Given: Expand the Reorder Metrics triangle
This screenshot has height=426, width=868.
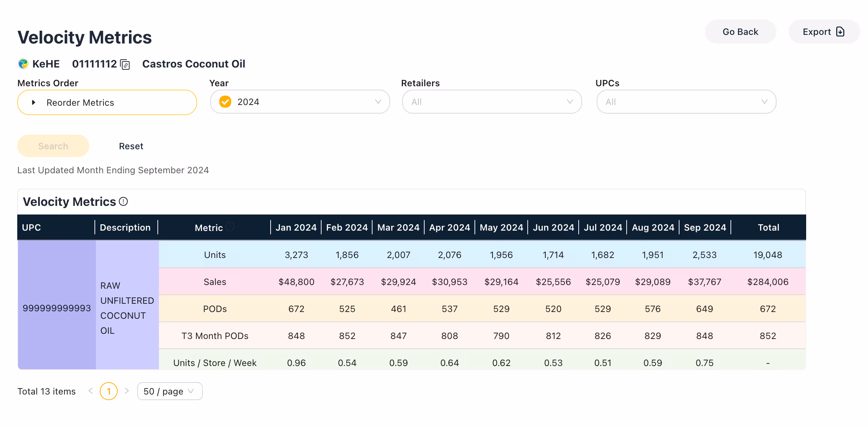Looking at the screenshot, I should (34, 102).
